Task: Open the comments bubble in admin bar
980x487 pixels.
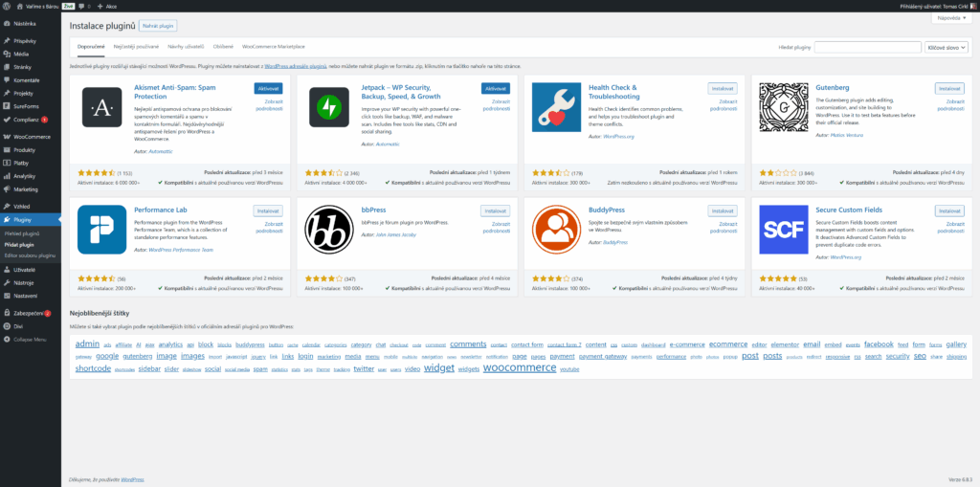Action: tap(82, 6)
